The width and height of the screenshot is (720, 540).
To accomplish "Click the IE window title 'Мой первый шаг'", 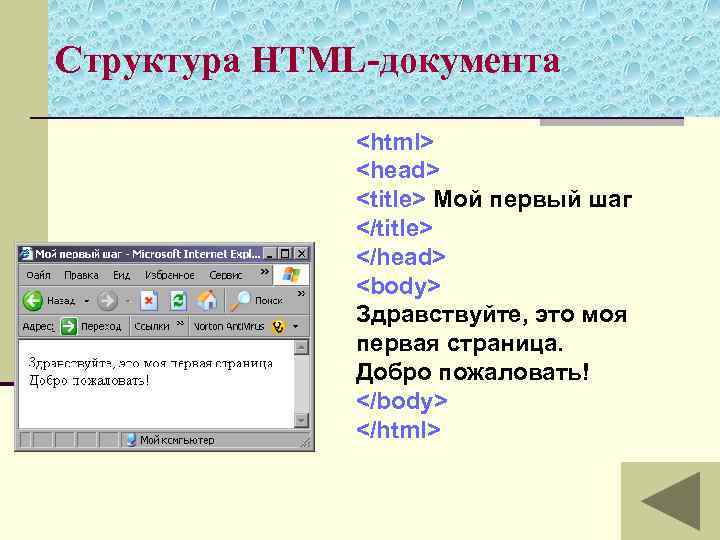I will click(79, 254).
